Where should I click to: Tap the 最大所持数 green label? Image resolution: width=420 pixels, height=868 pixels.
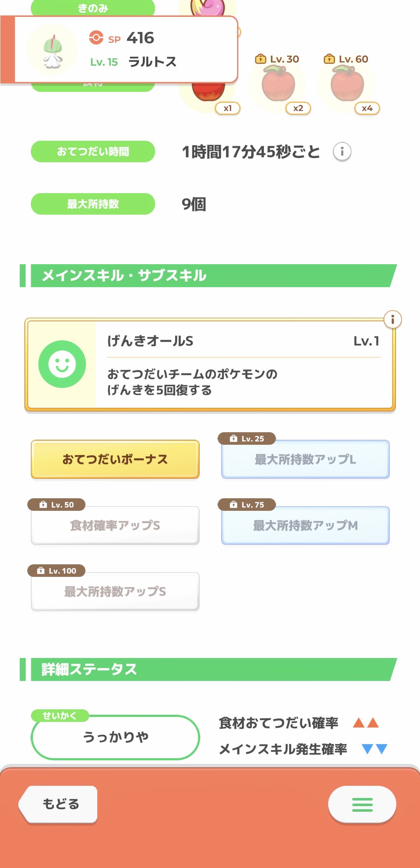tap(93, 204)
